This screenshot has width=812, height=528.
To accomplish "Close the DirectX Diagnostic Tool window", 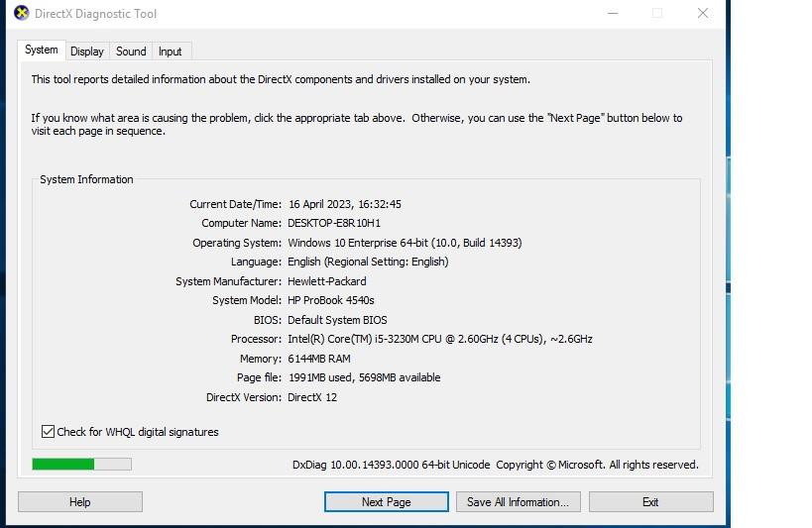I will tap(703, 13).
